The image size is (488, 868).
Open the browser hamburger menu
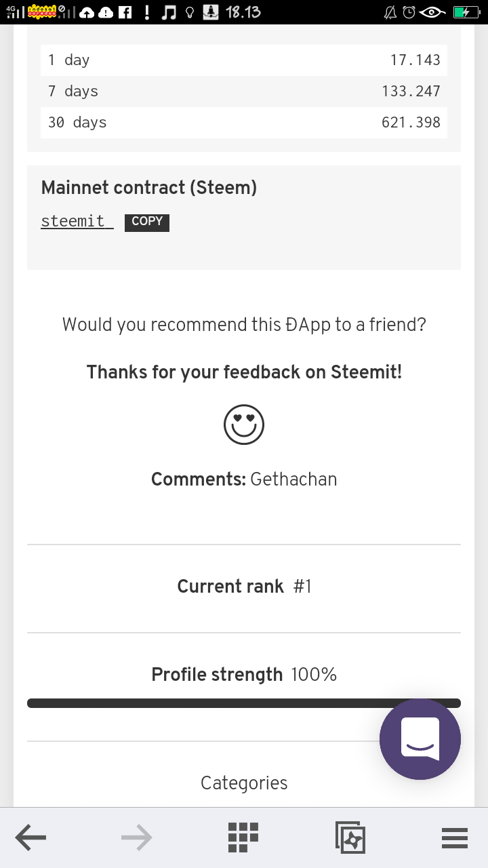click(455, 838)
